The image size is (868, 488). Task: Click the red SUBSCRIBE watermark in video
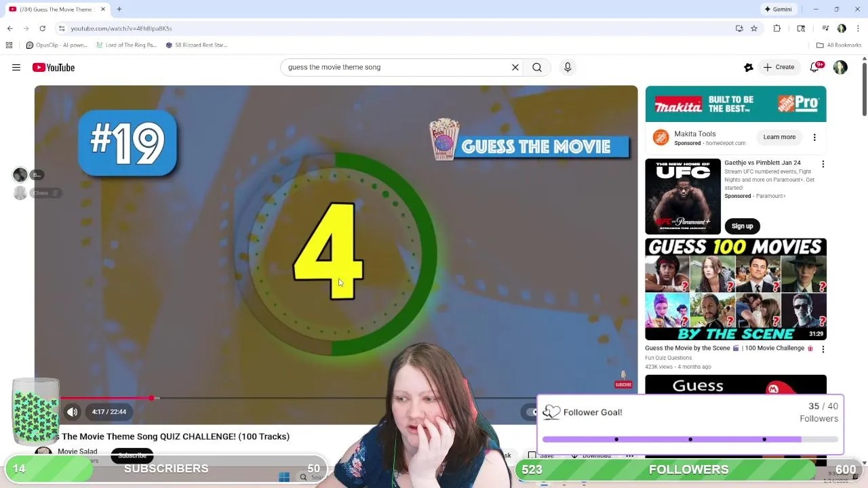point(623,384)
